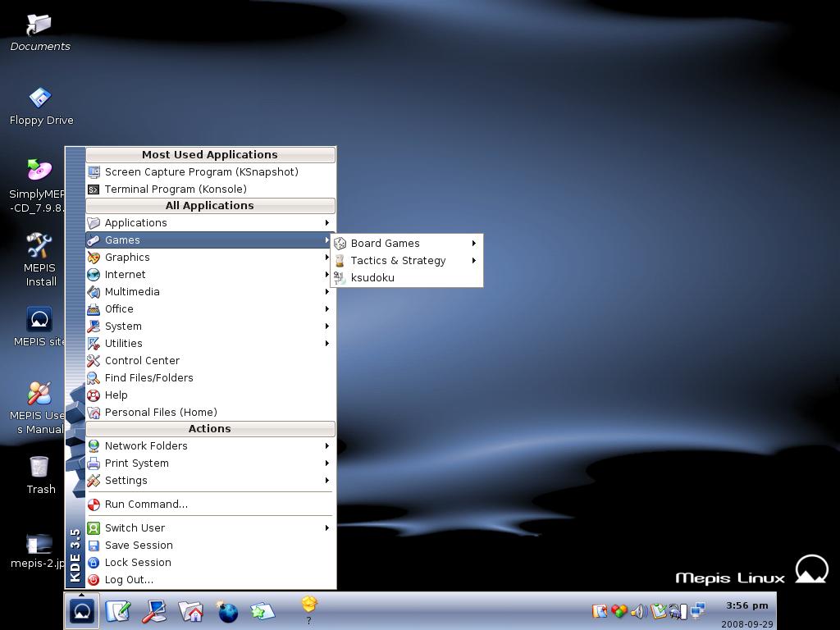Launch ksudoku from the Games submenu
Image resolution: width=840 pixels, height=630 pixels.
407,277
